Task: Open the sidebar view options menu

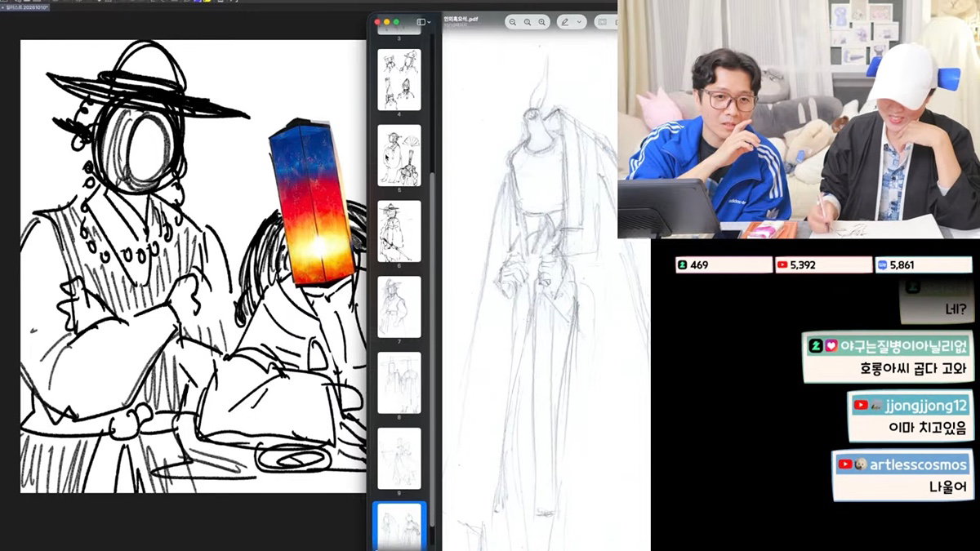Action: pos(424,22)
